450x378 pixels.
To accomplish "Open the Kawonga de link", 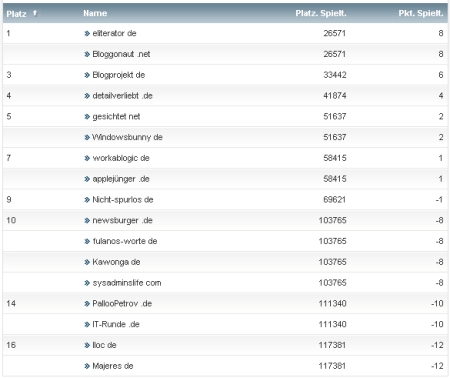I will point(116,262).
